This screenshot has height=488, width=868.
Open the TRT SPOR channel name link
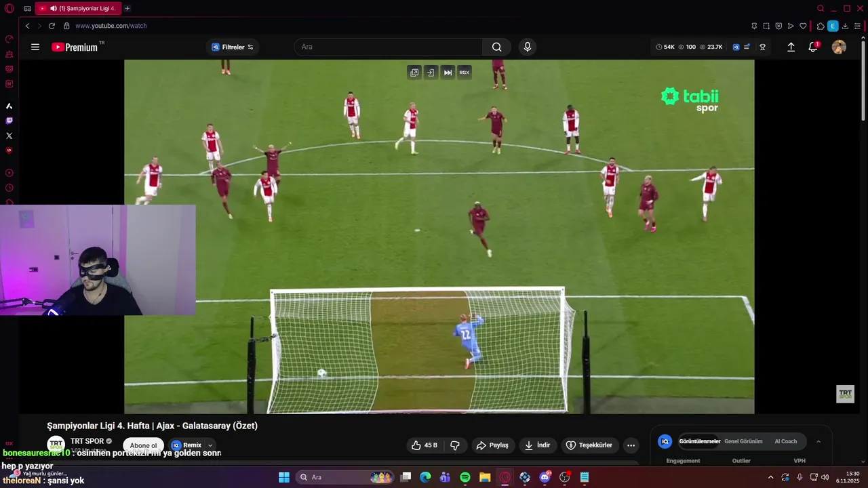click(87, 441)
